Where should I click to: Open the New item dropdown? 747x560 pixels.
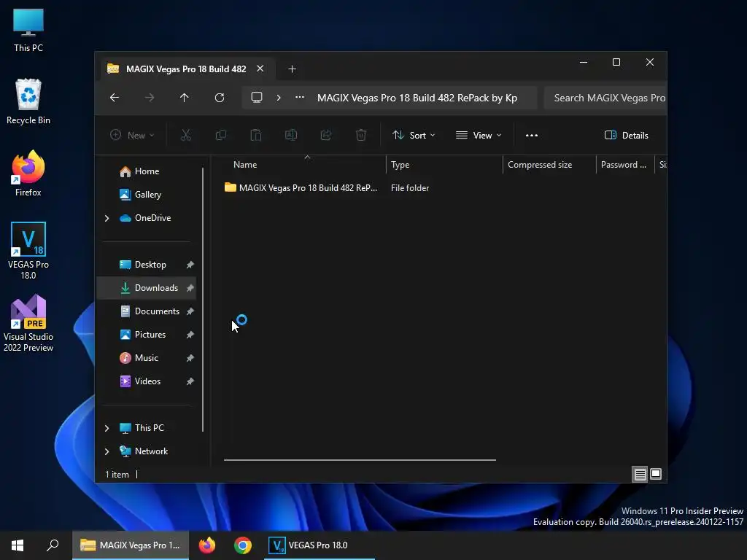[133, 135]
